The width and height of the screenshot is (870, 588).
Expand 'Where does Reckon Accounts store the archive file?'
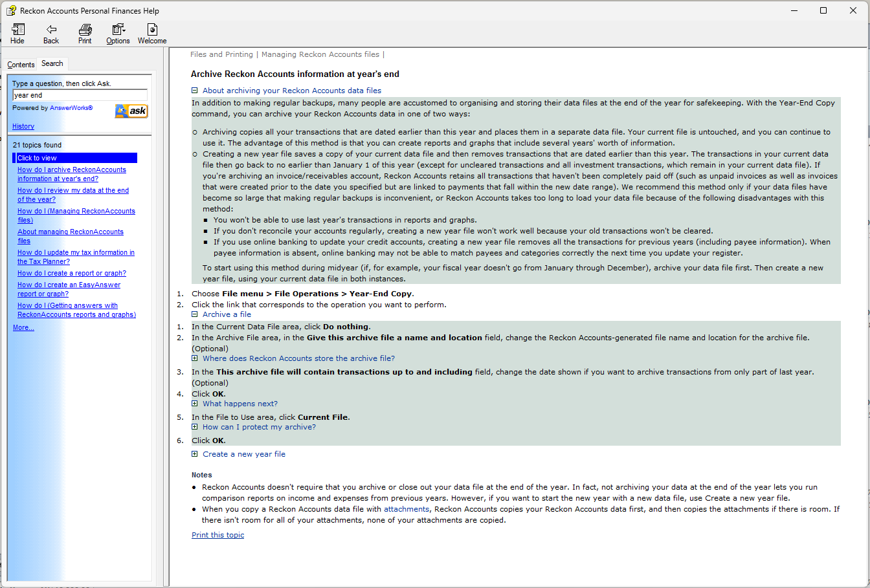(x=194, y=358)
